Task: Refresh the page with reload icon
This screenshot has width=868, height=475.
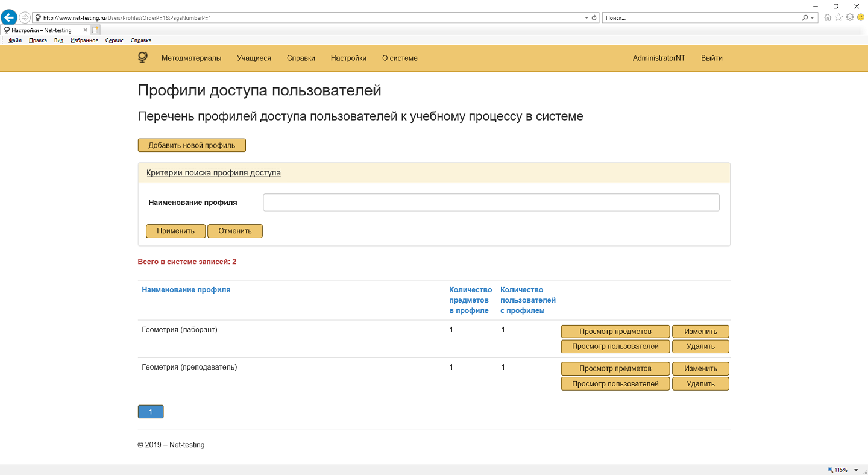Action: point(594,18)
